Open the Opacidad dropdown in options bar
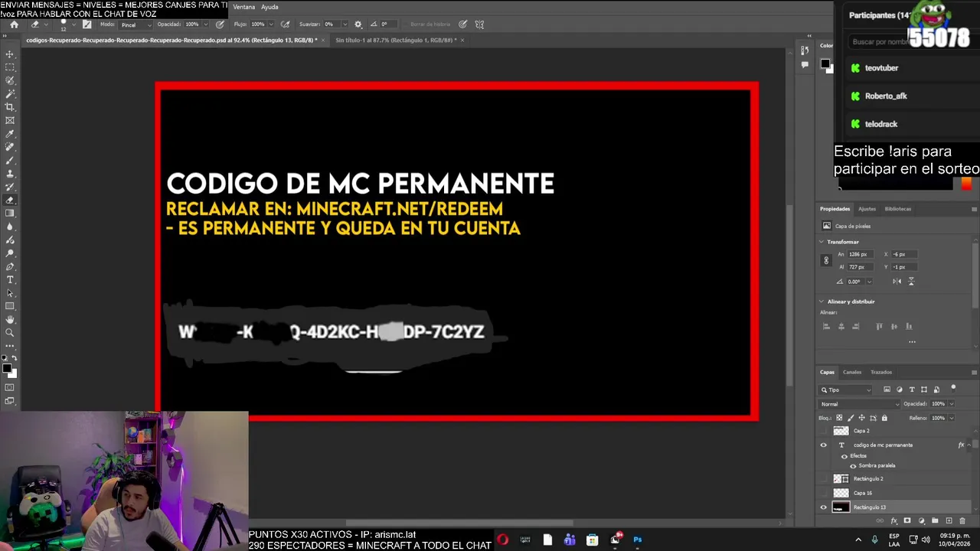Viewport: 980px width, 551px height. click(207, 24)
